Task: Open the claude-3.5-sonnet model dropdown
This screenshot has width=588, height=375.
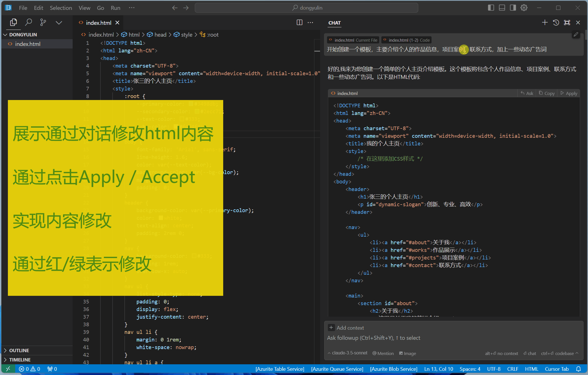Action: (x=348, y=353)
